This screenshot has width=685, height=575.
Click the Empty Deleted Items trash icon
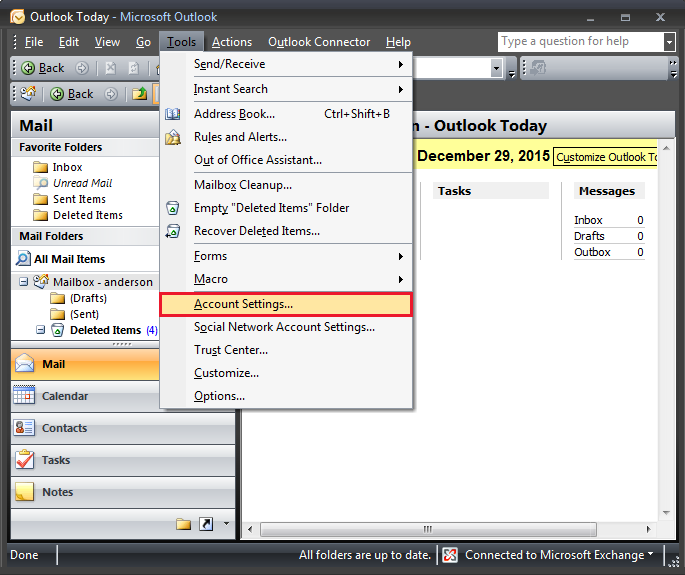173,208
